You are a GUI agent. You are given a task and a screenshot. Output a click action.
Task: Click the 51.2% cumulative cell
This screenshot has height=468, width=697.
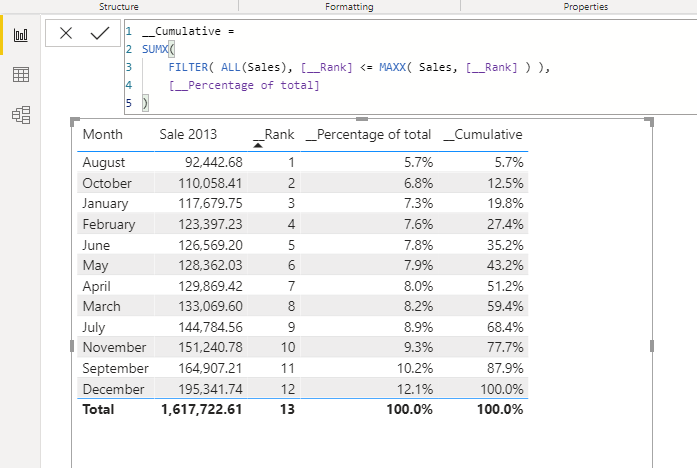point(505,286)
